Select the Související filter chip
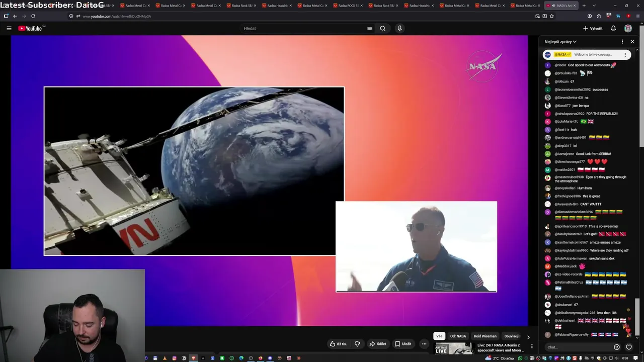 coord(512,336)
